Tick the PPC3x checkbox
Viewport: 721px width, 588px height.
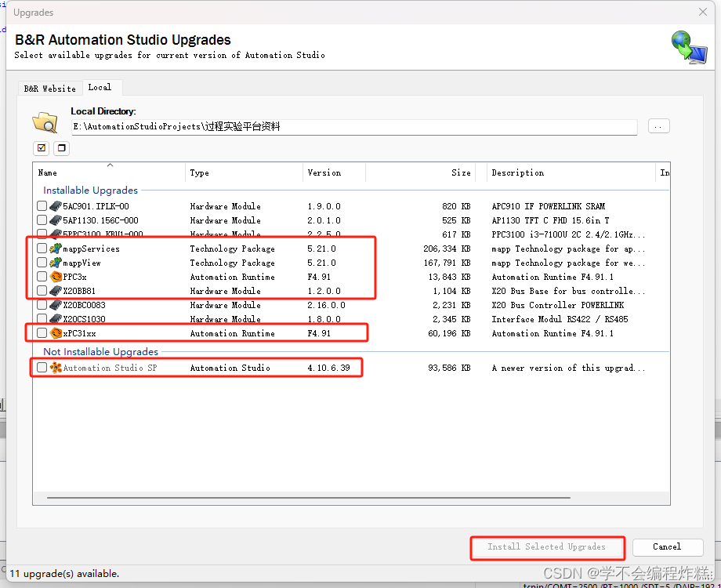[42, 277]
